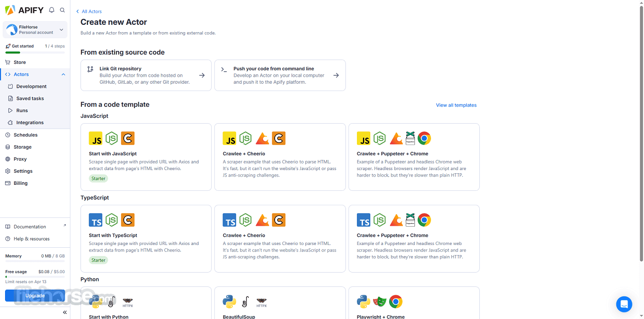Open Billing

[x=21, y=183]
